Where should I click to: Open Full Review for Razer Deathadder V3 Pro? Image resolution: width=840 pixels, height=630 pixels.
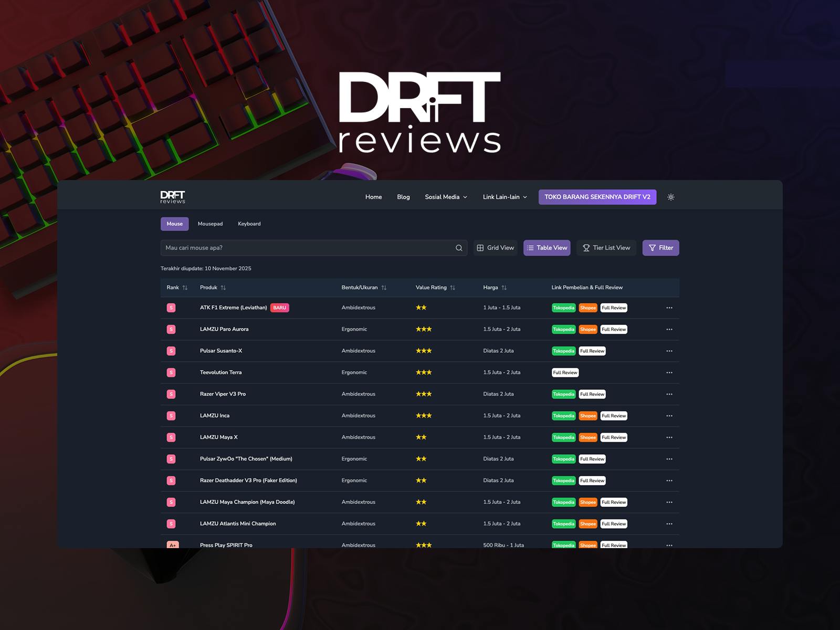[x=592, y=480]
